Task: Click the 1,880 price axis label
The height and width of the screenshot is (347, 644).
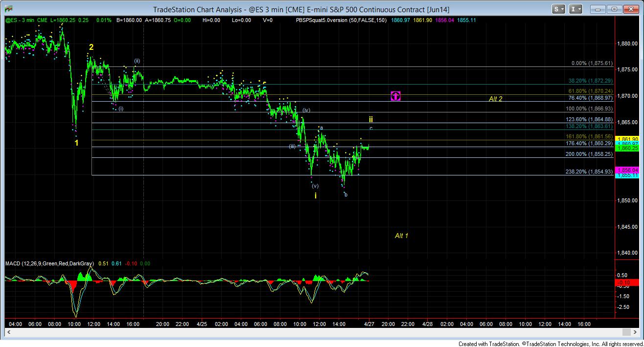Action: 627,43
